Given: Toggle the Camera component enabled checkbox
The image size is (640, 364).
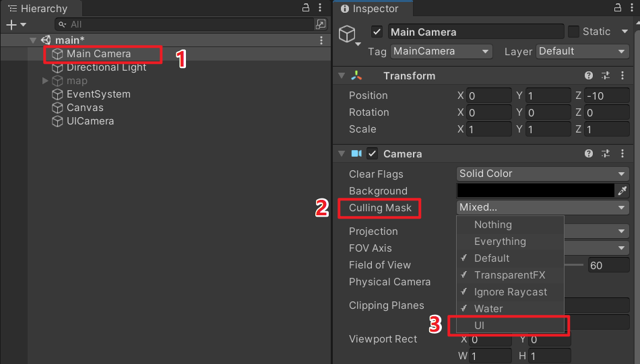Looking at the screenshot, I should [372, 153].
